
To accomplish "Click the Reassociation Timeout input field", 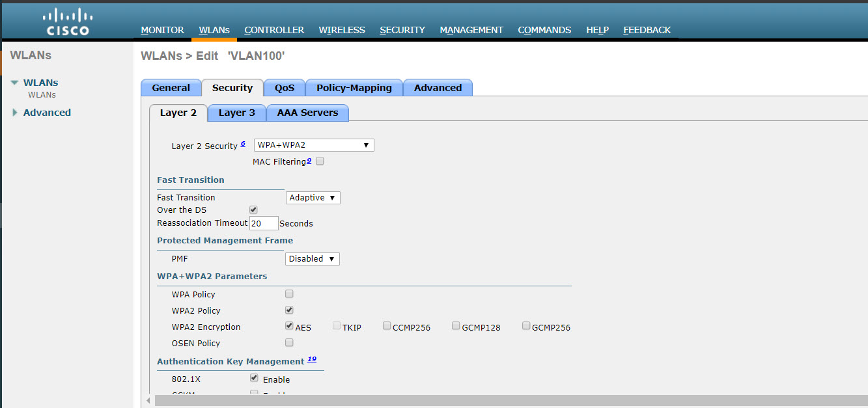I will coord(263,223).
